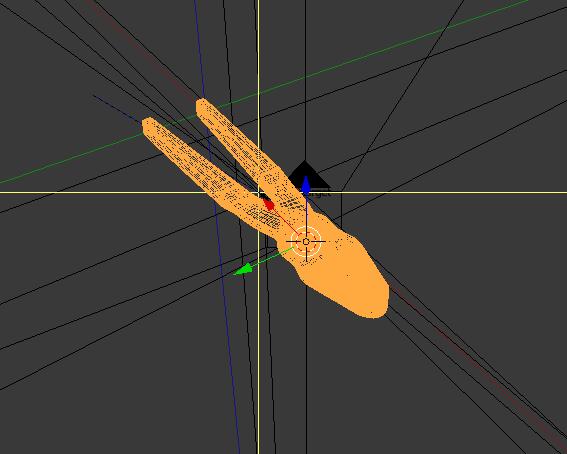The width and height of the screenshot is (567, 454).
Task: Click the 3D cursor crosshair center
Action: tap(306, 241)
